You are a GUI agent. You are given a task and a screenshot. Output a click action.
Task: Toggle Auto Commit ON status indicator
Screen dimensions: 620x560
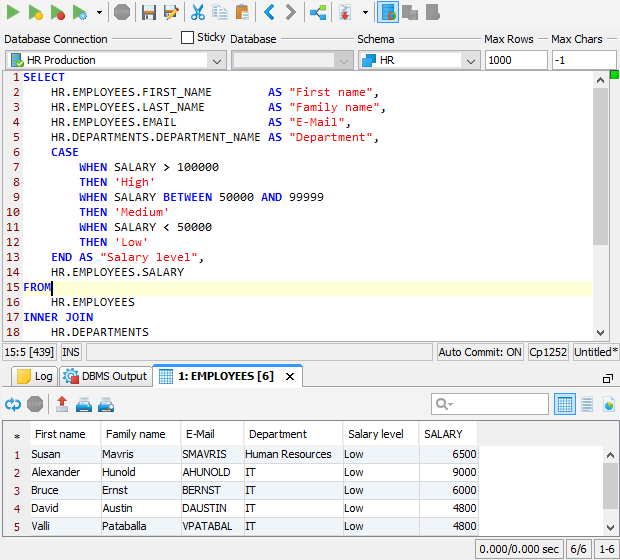[480, 352]
